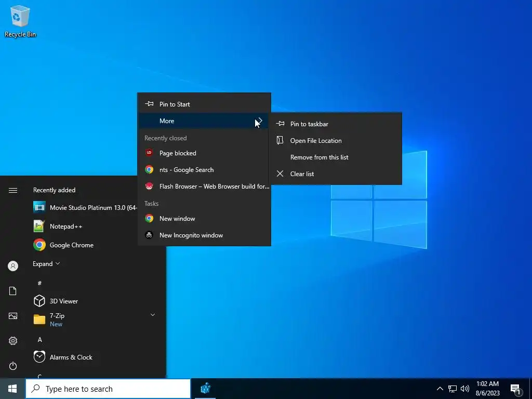This screenshot has width=532, height=399.
Task: Click the taskbar search box
Action: [108, 389]
